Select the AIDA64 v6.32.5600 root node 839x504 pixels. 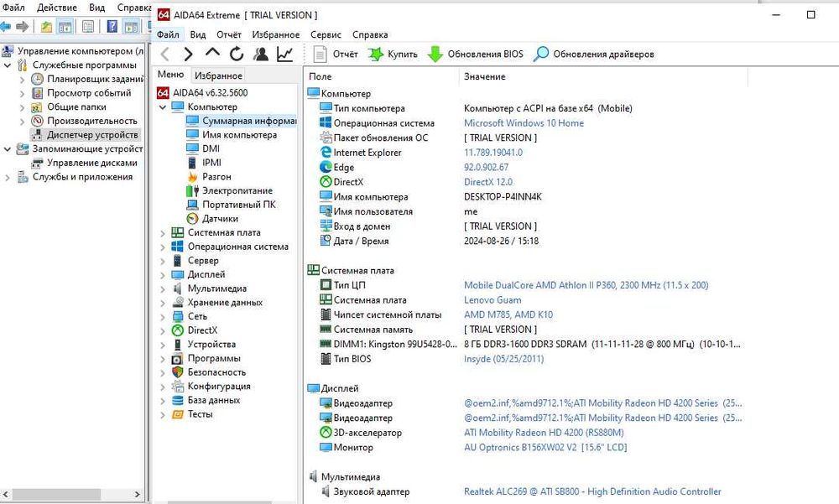[210, 92]
